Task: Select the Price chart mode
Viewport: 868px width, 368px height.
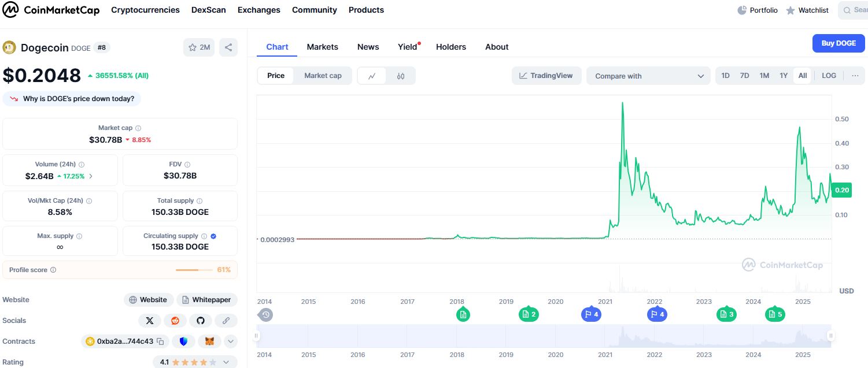Action: [276, 76]
